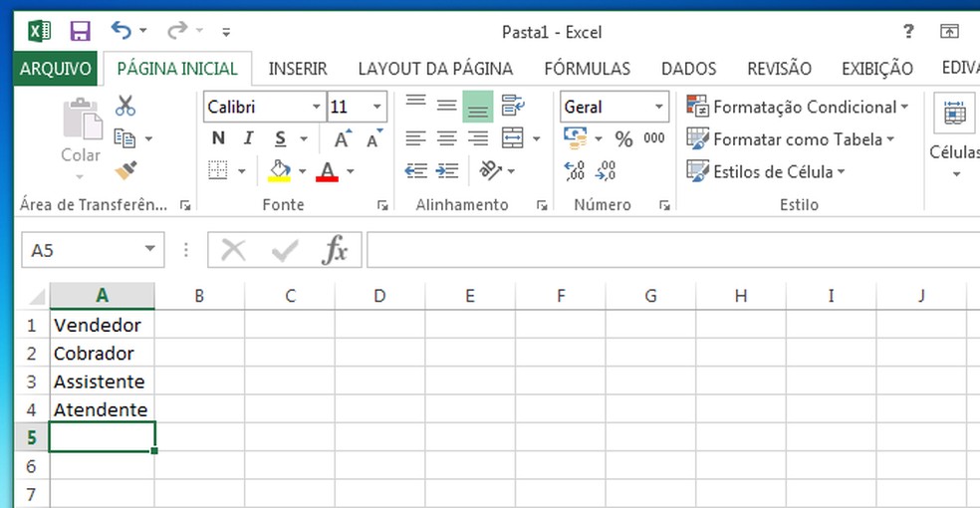Open Número dialog launcher

664,205
